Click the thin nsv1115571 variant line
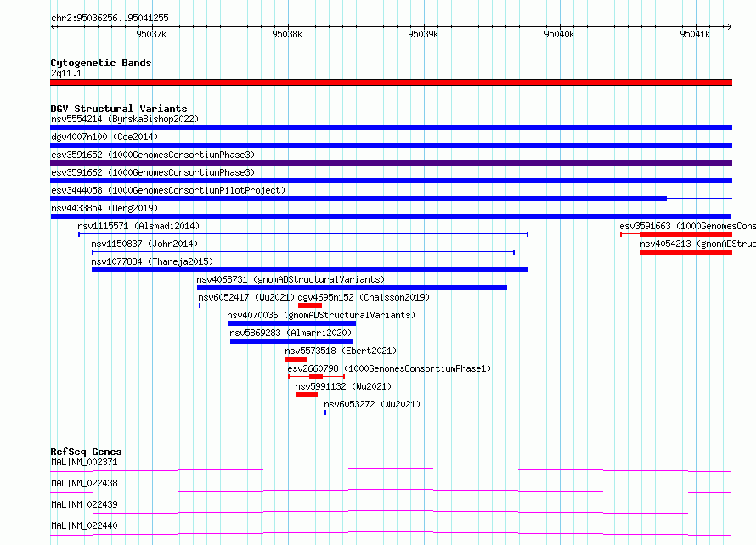The height and width of the screenshot is (545, 756). tap(303, 234)
